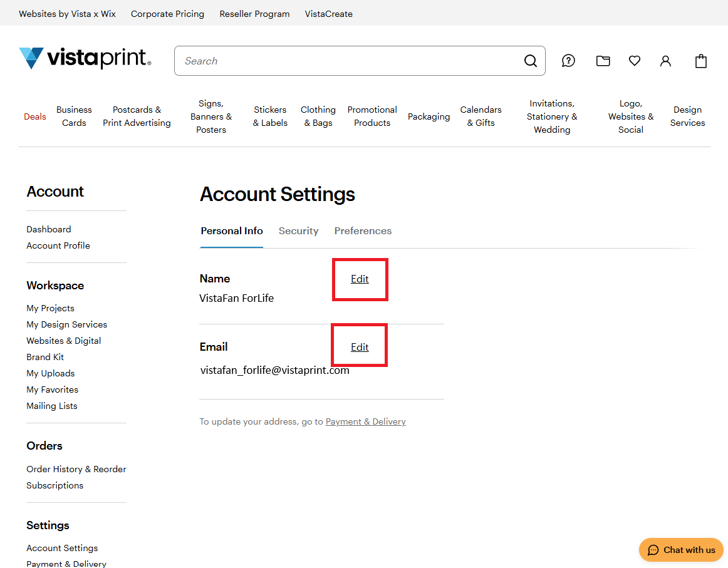Go to Dashboard in sidebar
Viewport: 728px width, 568px height.
coord(49,229)
